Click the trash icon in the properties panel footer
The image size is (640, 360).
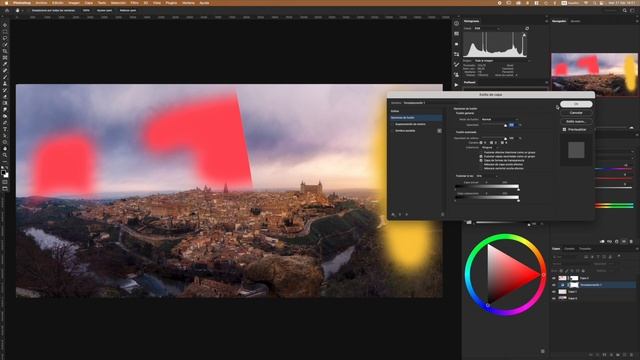click(631, 242)
